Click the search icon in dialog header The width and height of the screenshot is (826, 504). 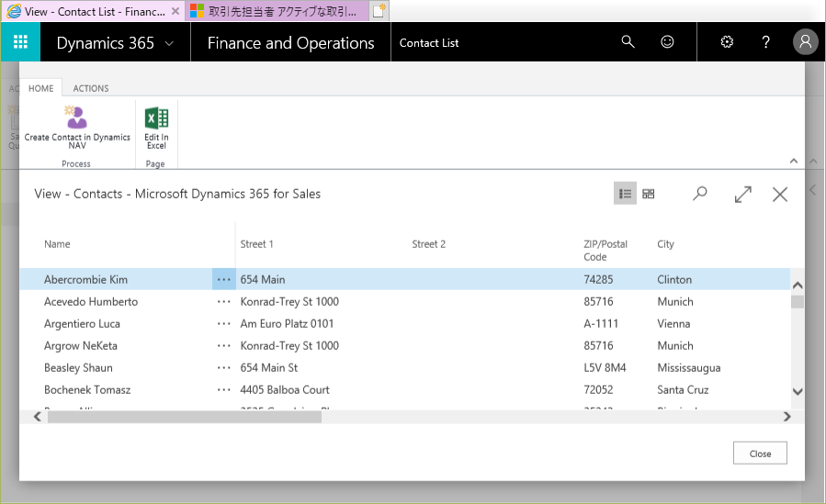tap(699, 194)
